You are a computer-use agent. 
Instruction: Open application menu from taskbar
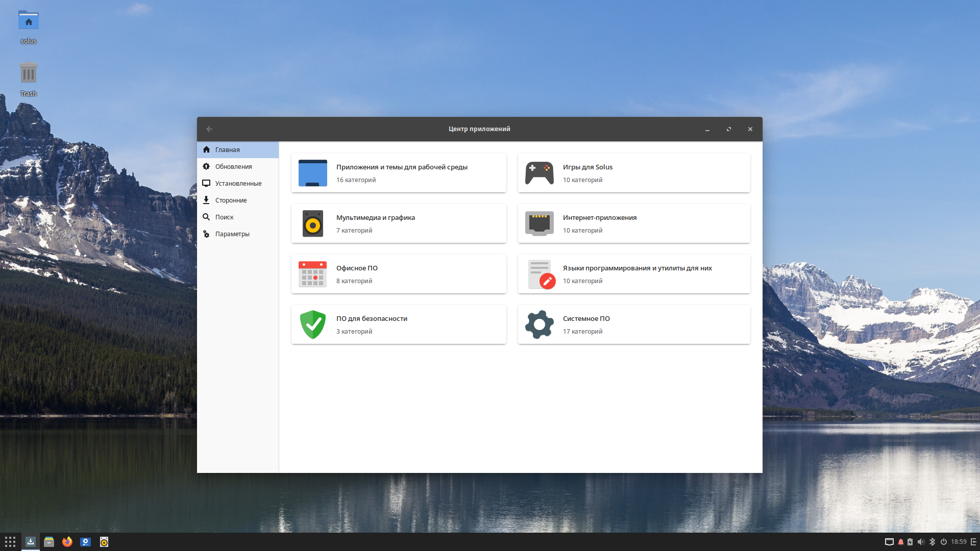click(x=10, y=542)
